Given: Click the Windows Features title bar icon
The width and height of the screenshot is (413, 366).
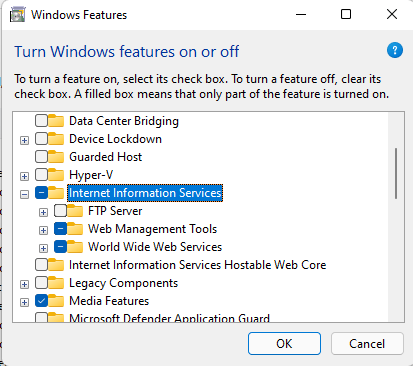Looking at the screenshot, I should coord(17,15).
